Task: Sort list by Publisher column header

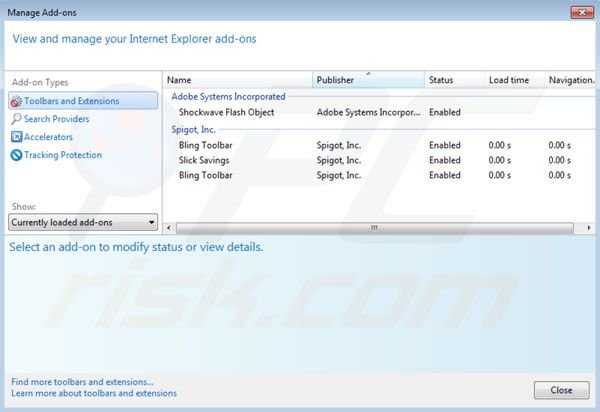Action: point(368,80)
